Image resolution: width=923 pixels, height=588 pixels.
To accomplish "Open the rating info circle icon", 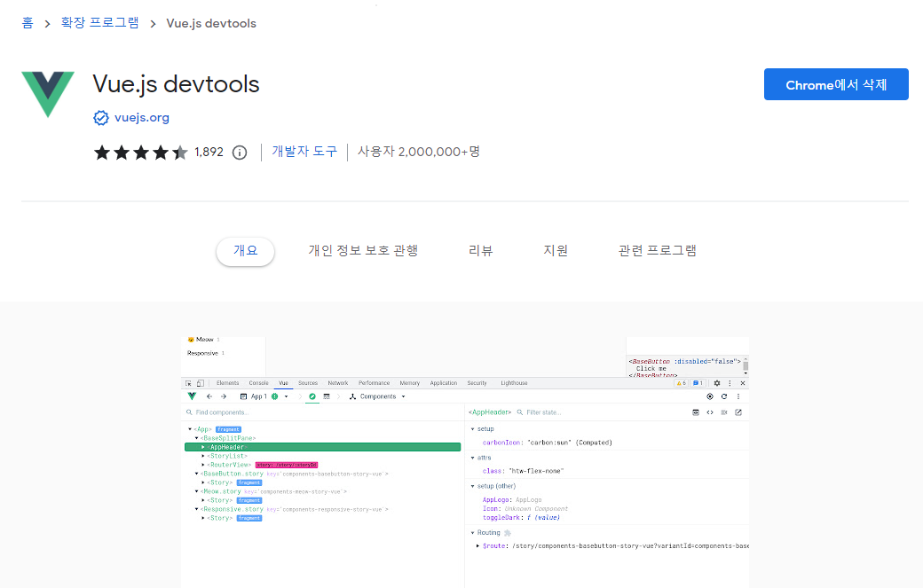I will (x=240, y=153).
